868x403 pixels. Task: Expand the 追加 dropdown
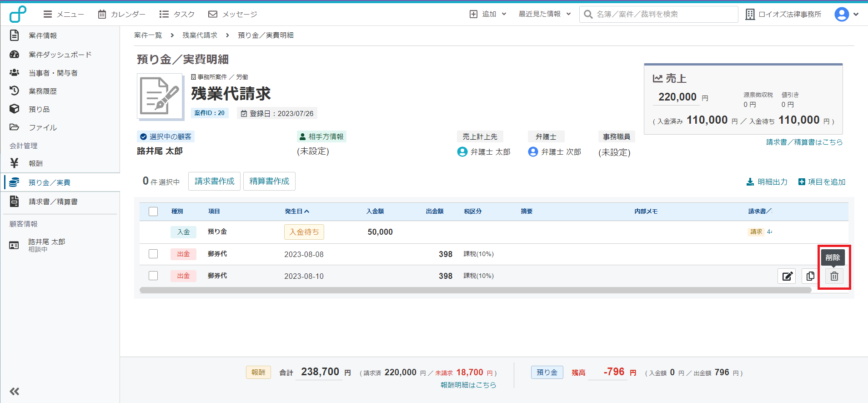click(x=488, y=14)
